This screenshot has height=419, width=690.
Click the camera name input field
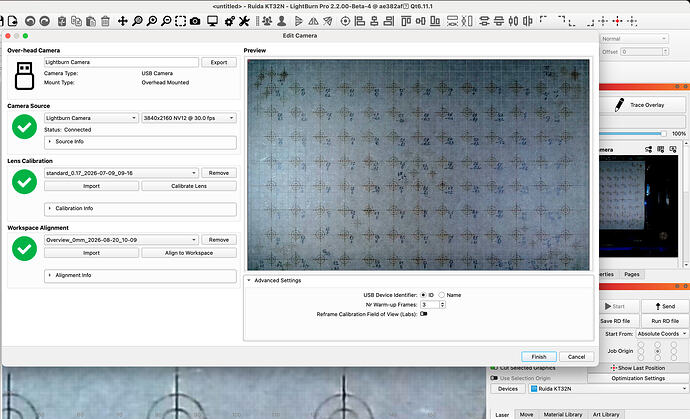121,62
